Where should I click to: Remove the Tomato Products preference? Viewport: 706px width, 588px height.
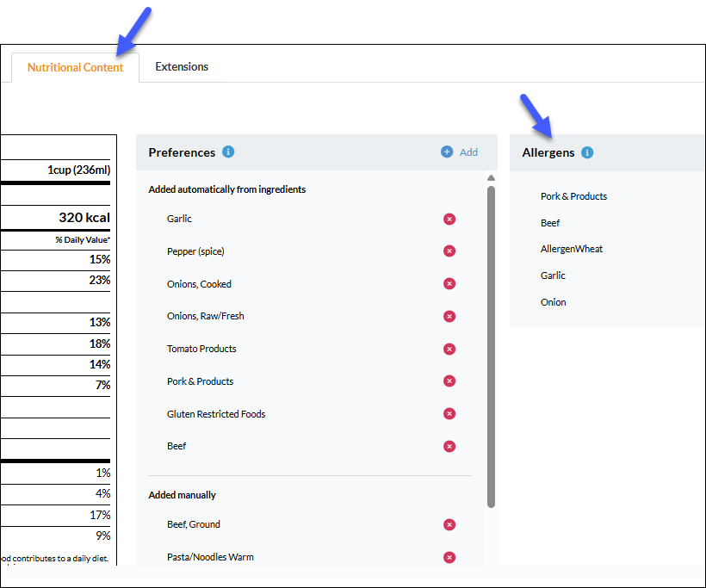(449, 349)
